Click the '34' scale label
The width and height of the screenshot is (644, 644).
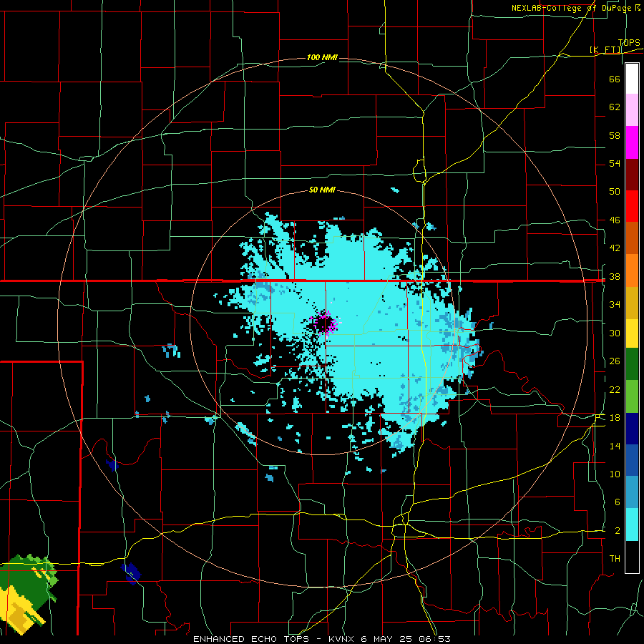pyautogui.click(x=615, y=305)
